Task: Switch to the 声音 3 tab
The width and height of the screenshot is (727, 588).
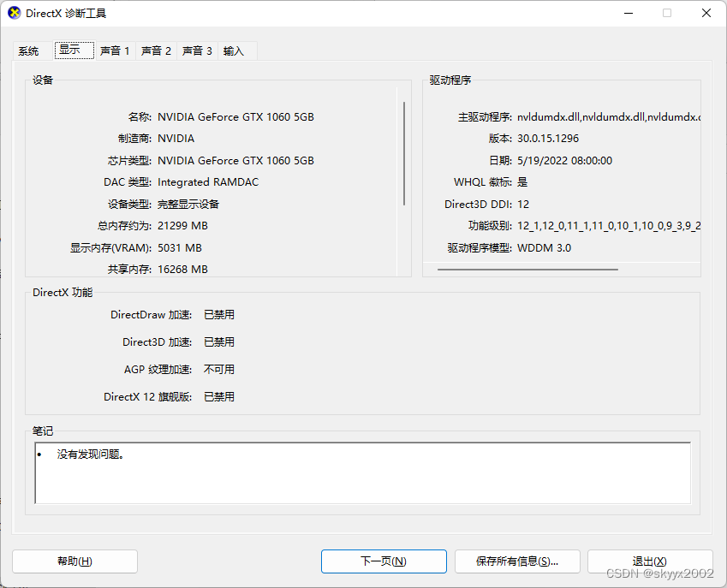Action: (197, 50)
